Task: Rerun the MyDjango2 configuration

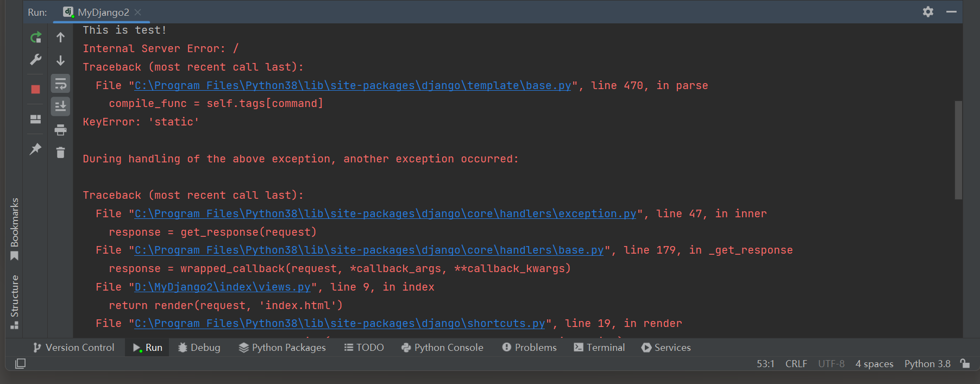Action: (36, 37)
